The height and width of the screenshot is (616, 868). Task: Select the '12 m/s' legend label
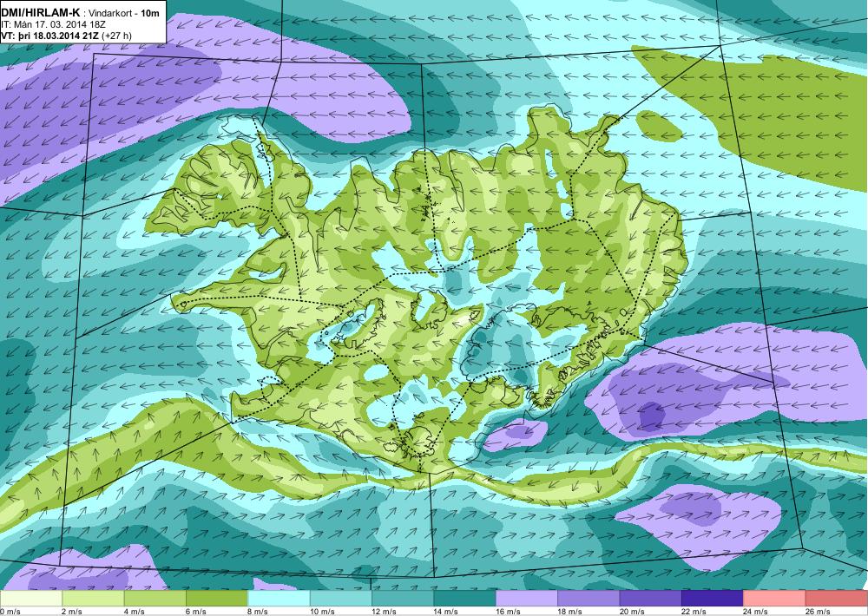pyautogui.click(x=385, y=611)
